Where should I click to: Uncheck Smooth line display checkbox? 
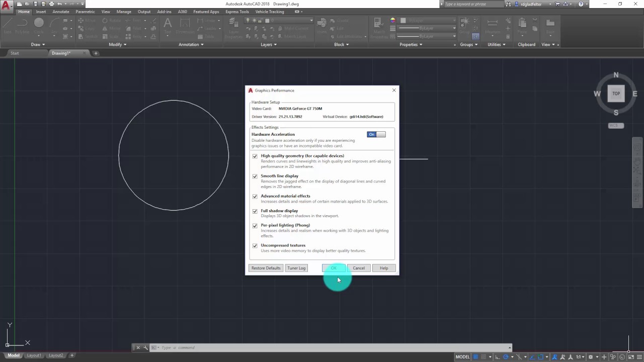[255, 176]
